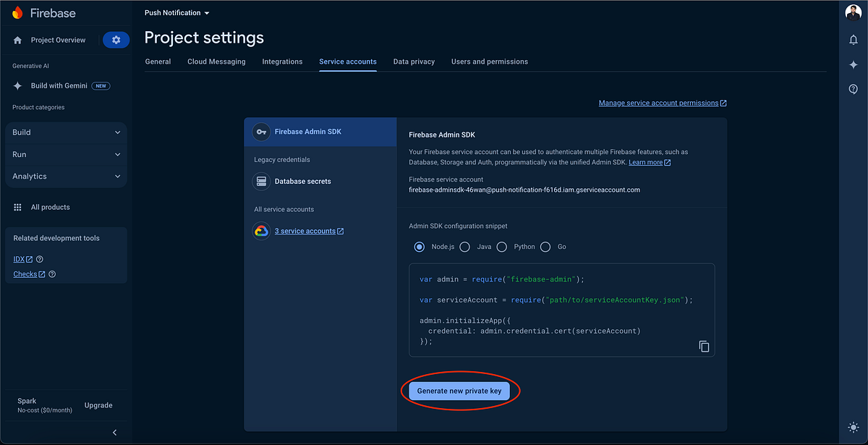The image size is (868, 445).
Task: Click the user avatar photo
Action: point(853,12)
